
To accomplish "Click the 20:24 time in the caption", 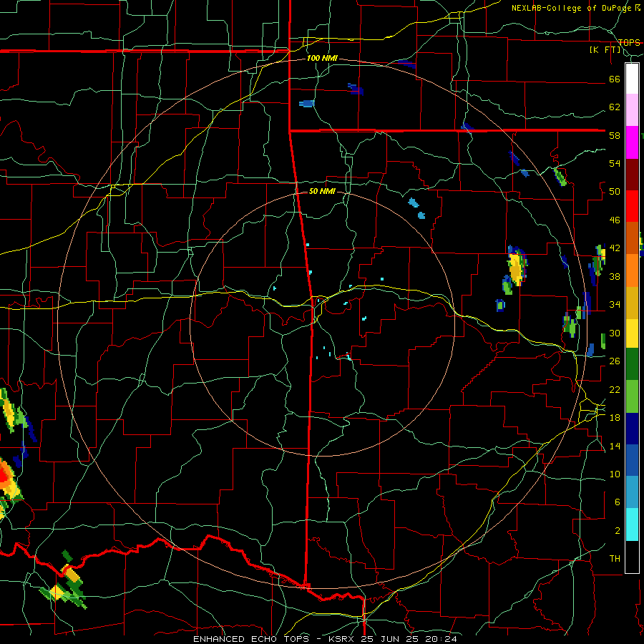I will click(440, 639).
